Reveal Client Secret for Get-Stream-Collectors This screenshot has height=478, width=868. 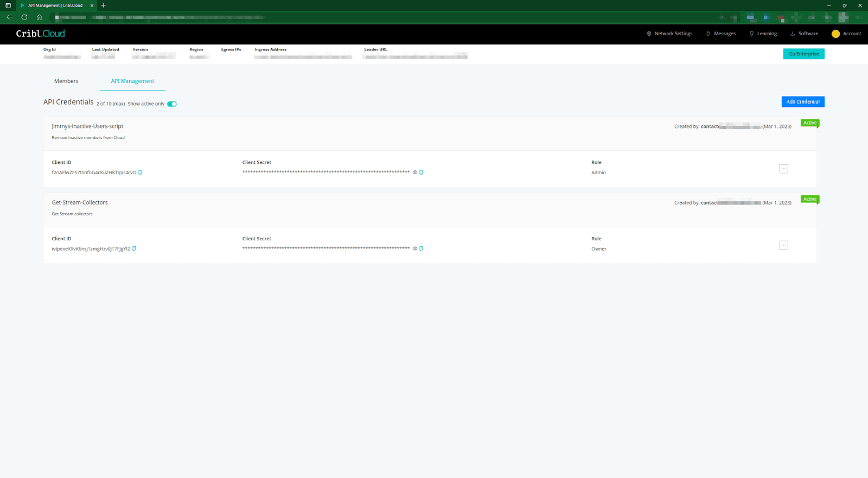click(415, 249)
